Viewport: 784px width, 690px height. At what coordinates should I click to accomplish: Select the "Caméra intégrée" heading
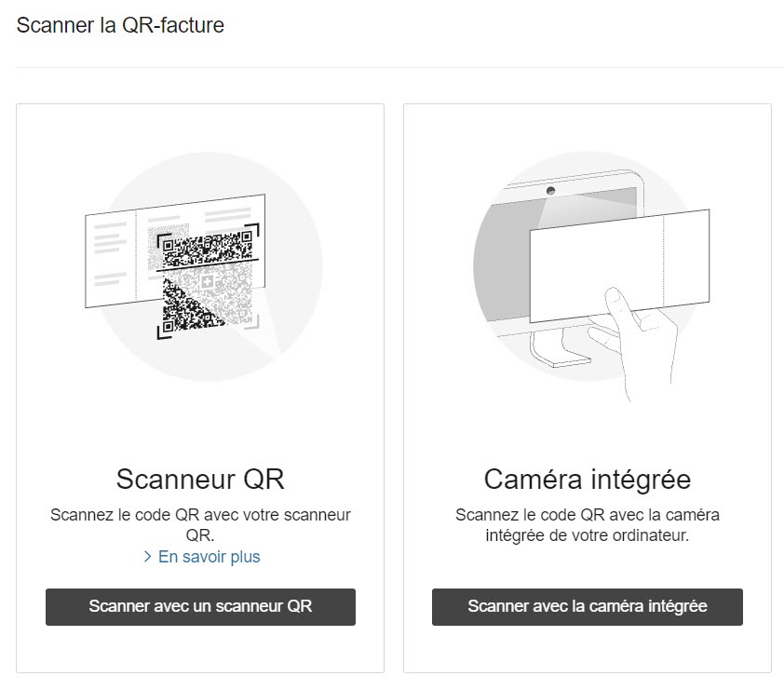[x=587, y=480]
